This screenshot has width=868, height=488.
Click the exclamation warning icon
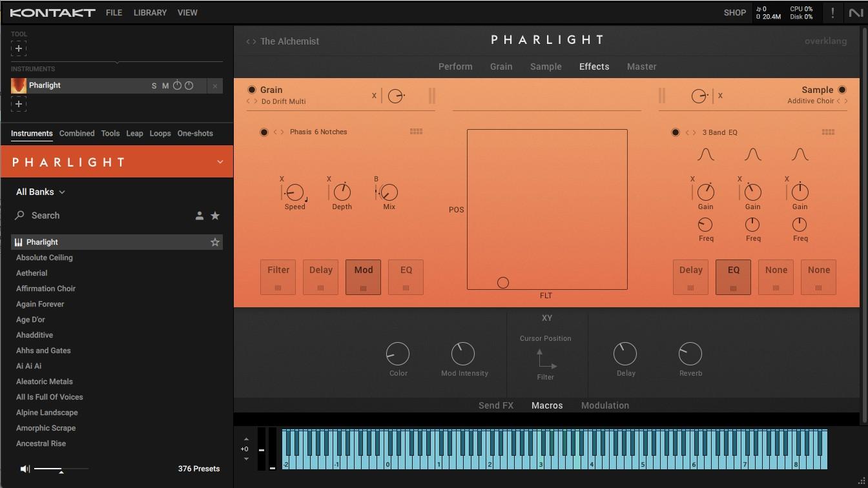pos(832,12)
